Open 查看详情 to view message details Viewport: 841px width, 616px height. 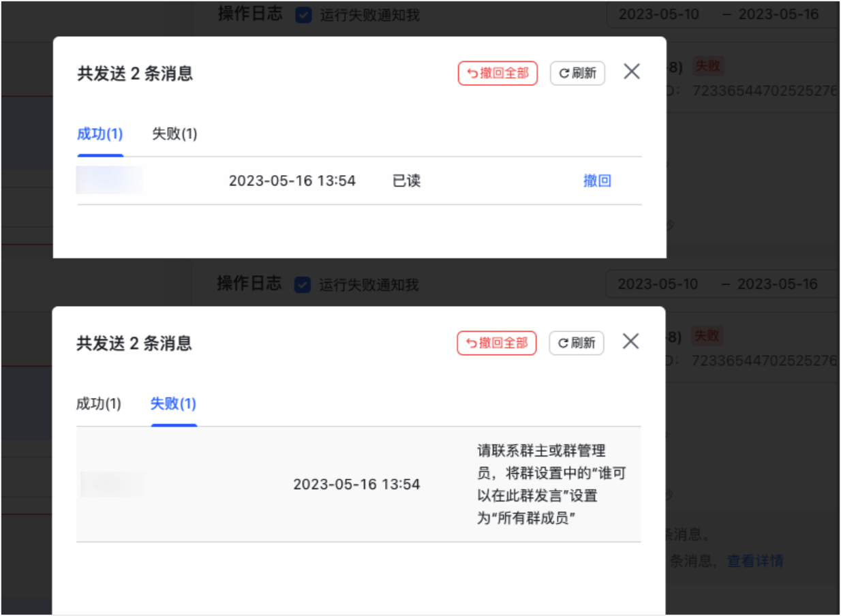(755, 560)
